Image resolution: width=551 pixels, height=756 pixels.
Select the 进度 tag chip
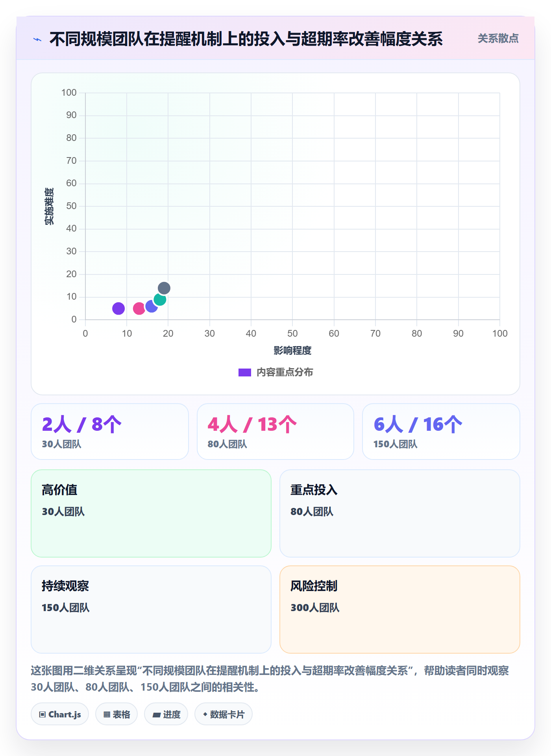click(166, 714)
